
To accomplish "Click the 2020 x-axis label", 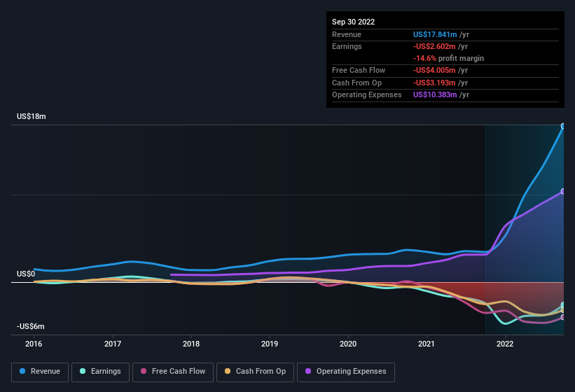I will [x=348, y=344].
